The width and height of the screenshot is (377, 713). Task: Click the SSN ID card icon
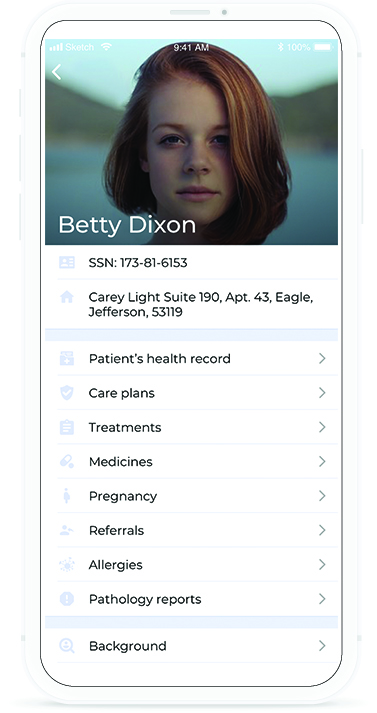pos(67,262)
